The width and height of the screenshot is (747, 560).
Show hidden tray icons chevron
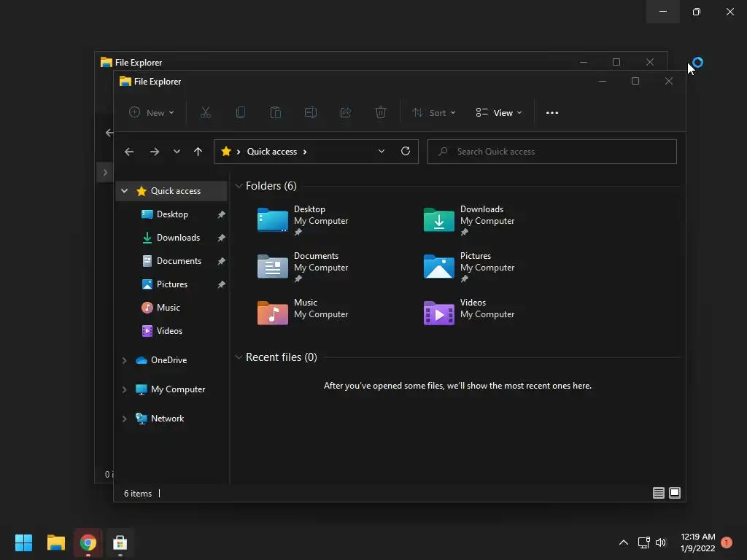click(623, 542)
